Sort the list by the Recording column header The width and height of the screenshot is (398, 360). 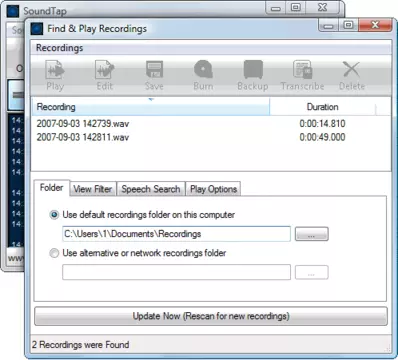[x=150, y=107]
